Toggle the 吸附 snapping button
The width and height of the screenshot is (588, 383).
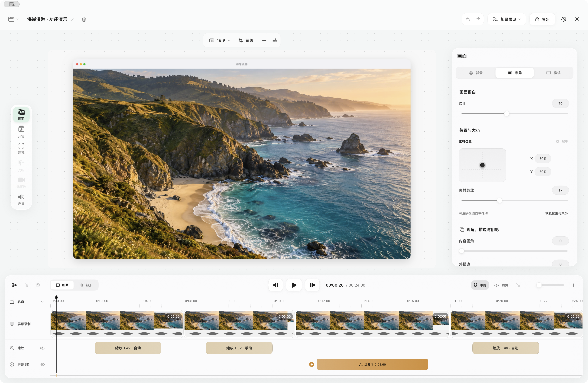pyautogui.click(x=480, y=285)
